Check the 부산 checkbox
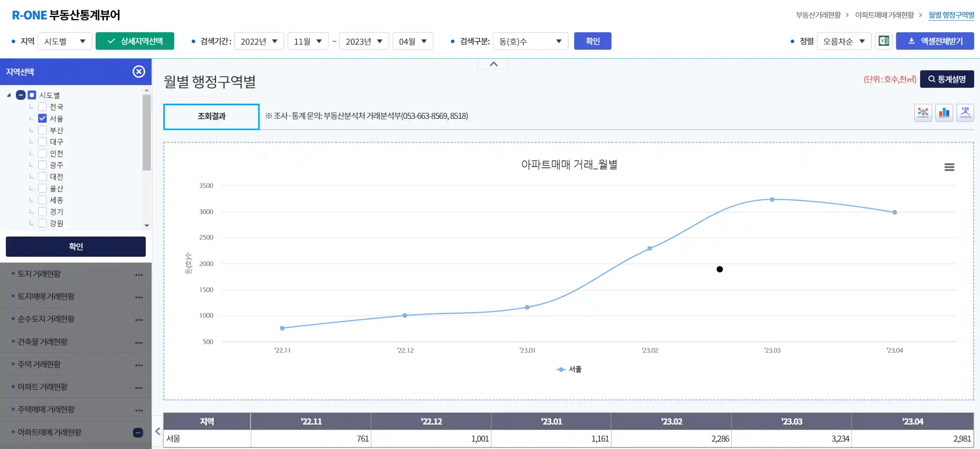This screenshot has height=449, width=980. (x=42, y=130)
